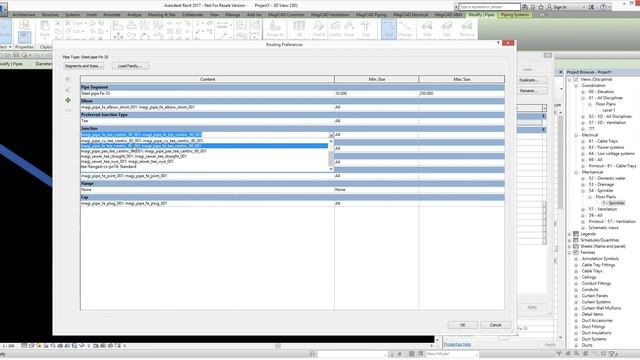This screenshot has width=640, height=360.
Task: Click the keyword search input field
Action: 489,7
